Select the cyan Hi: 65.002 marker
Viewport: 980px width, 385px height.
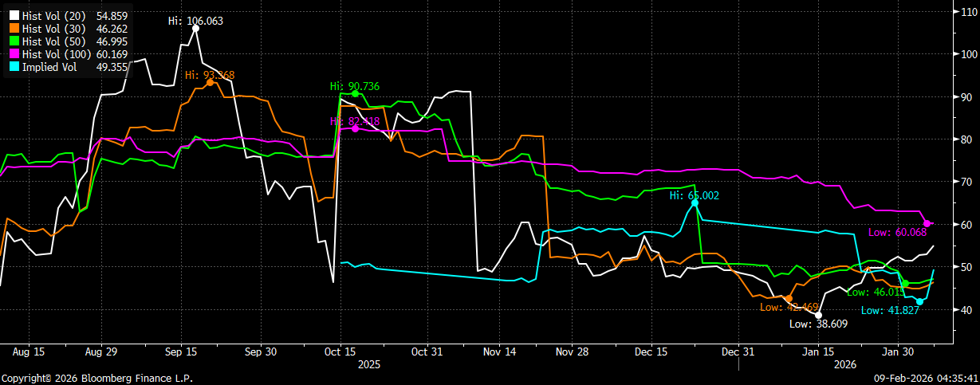[x=695, y=202]
